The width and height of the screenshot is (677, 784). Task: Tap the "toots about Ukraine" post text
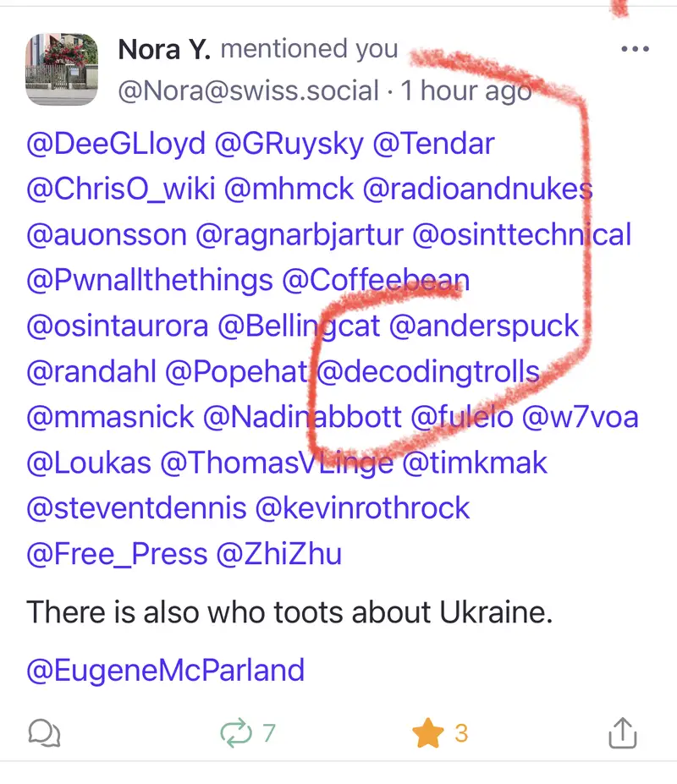289,611
